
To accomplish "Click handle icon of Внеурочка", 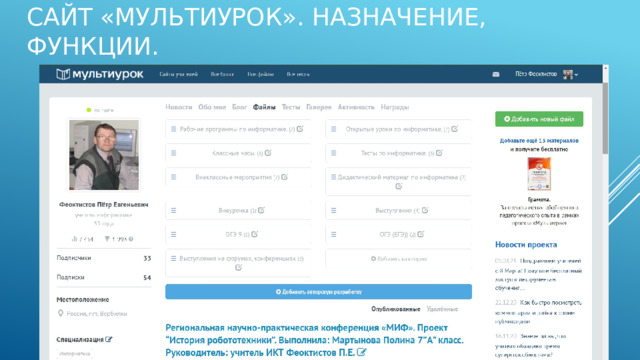I will tap(173, 211).
